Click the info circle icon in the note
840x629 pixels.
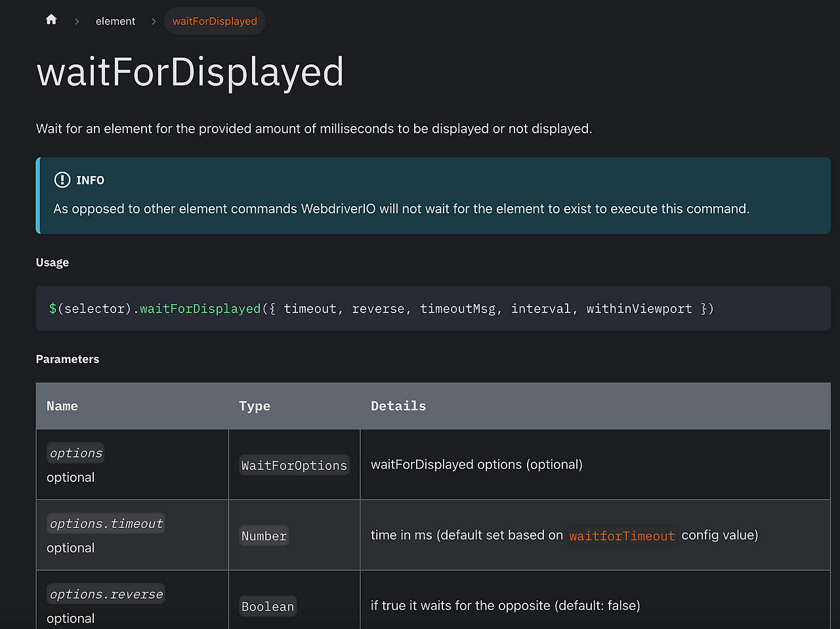pyautogui.click(x=62, y=180)
